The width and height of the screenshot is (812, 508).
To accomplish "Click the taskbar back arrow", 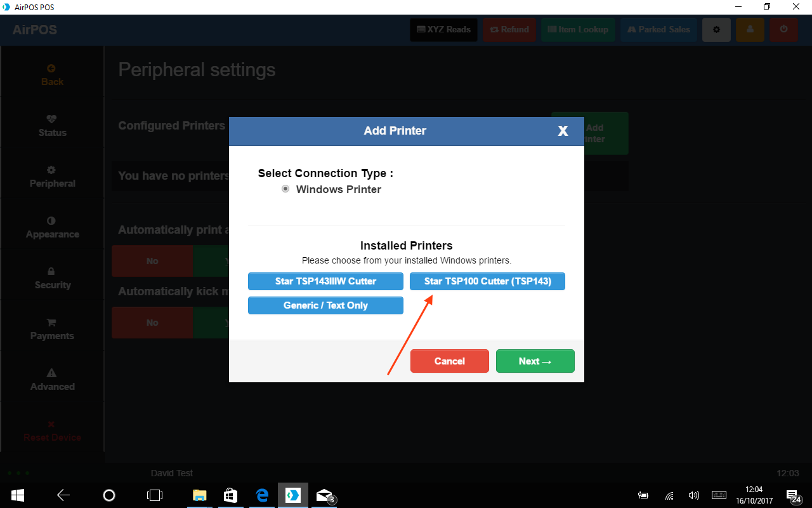I will [63, 495].
